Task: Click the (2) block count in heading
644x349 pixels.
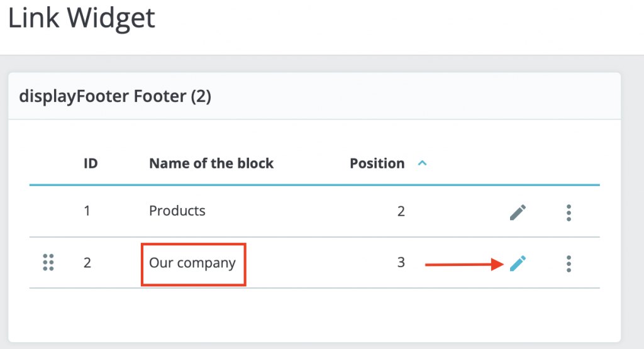Action: click(x=199, y=97)
